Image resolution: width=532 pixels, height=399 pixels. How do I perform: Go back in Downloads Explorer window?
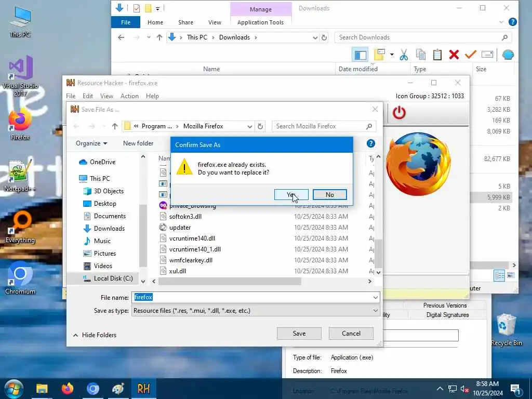tap(121, 37)
